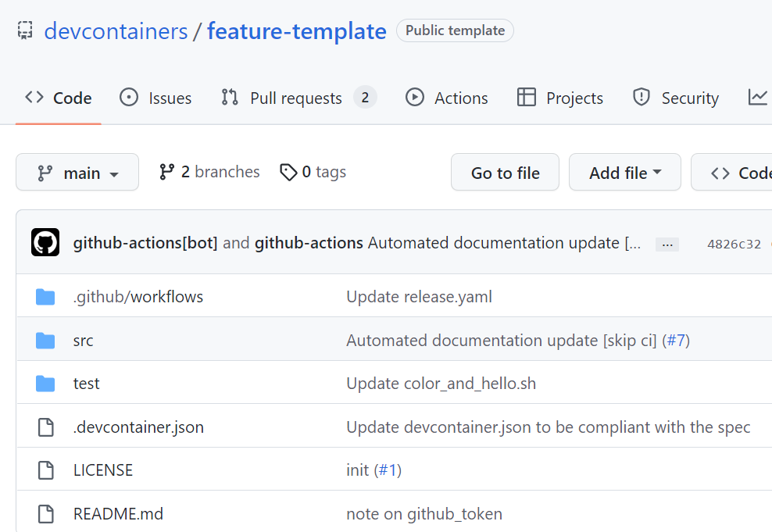Image resolution: width=772 pixels, height=532 pixels.
Task: Open the src folder icon
Action: coord(45,340)
